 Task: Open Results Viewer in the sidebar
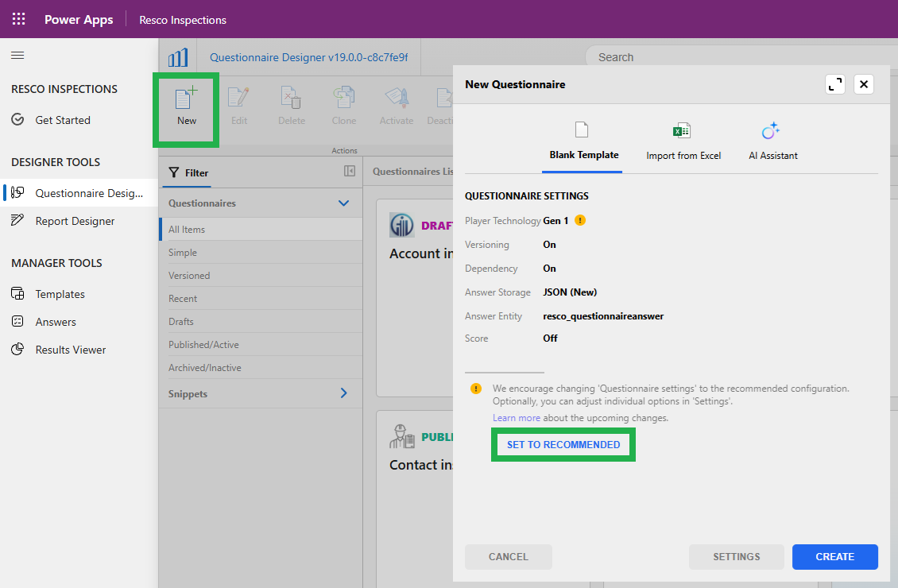point(70,350)
